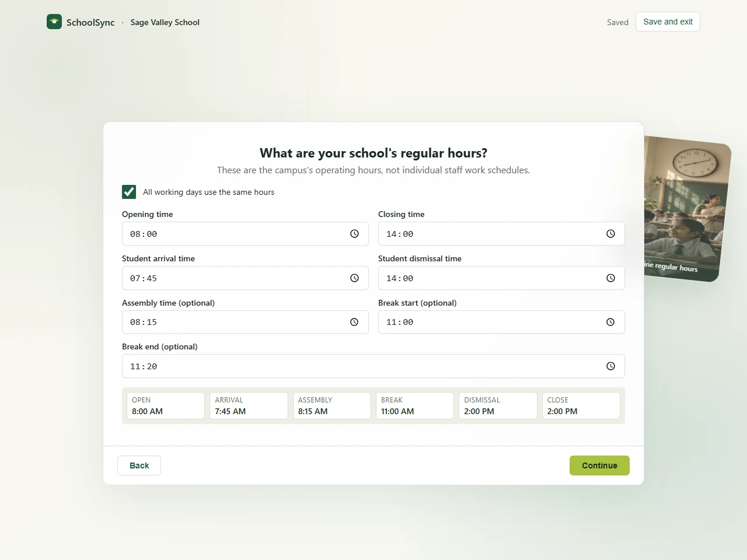This screenshot has width=747, height=560.
Task: Click the Break end field 11:20
Action: tap(373, 366)
